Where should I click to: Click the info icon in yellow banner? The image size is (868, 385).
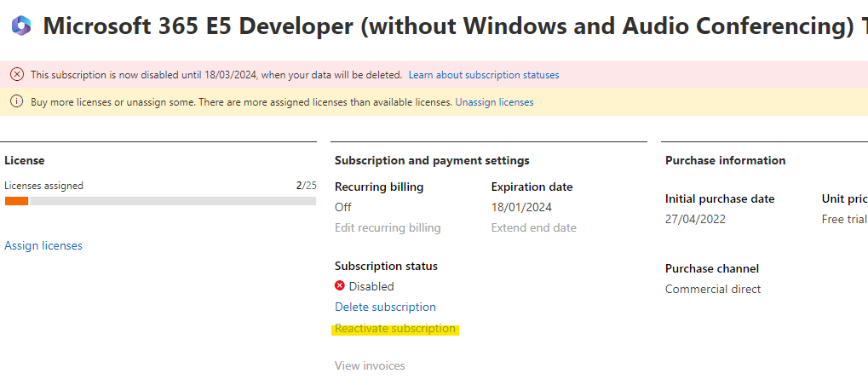17,101
